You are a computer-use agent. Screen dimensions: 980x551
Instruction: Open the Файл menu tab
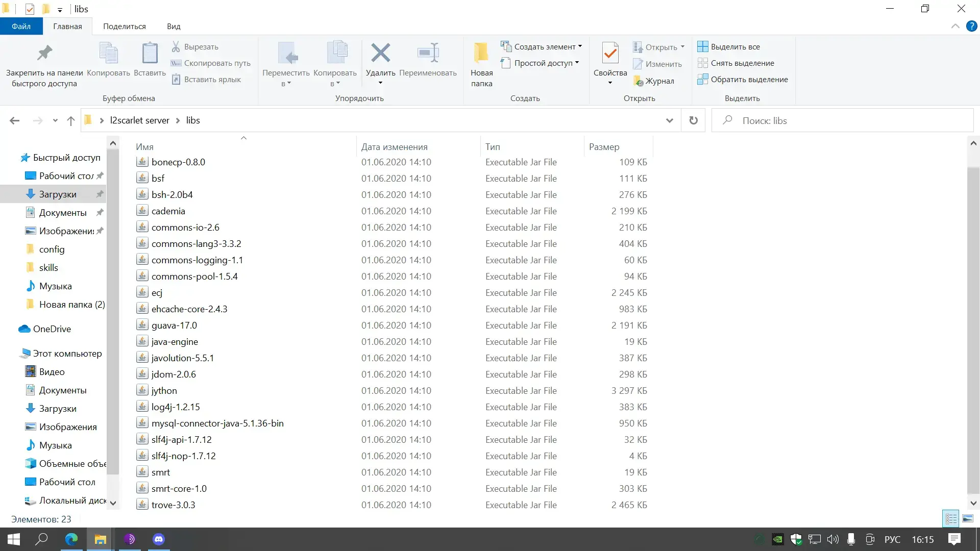21,27
